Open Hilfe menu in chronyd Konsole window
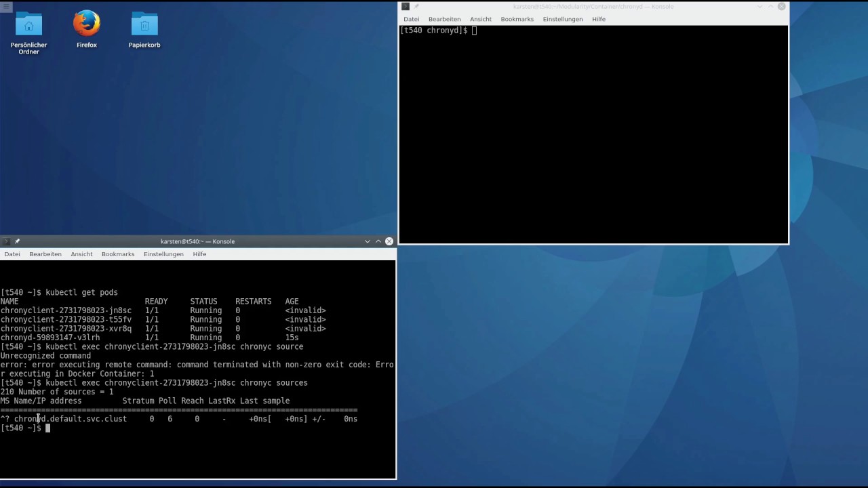868x488 pixels. point(599,19)
